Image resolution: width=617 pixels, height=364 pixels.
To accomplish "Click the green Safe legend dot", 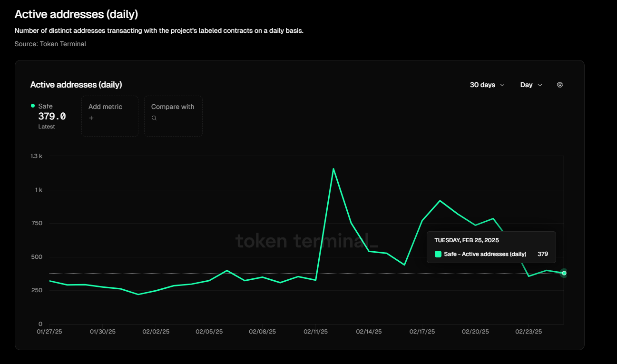I will [x=32, y=106].
